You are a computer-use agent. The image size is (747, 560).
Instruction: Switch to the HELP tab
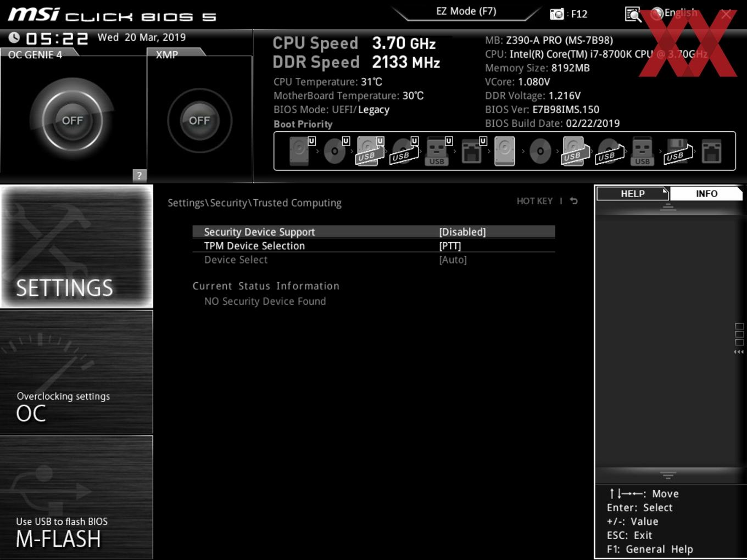pyautogui.click(x=632, y=194)
